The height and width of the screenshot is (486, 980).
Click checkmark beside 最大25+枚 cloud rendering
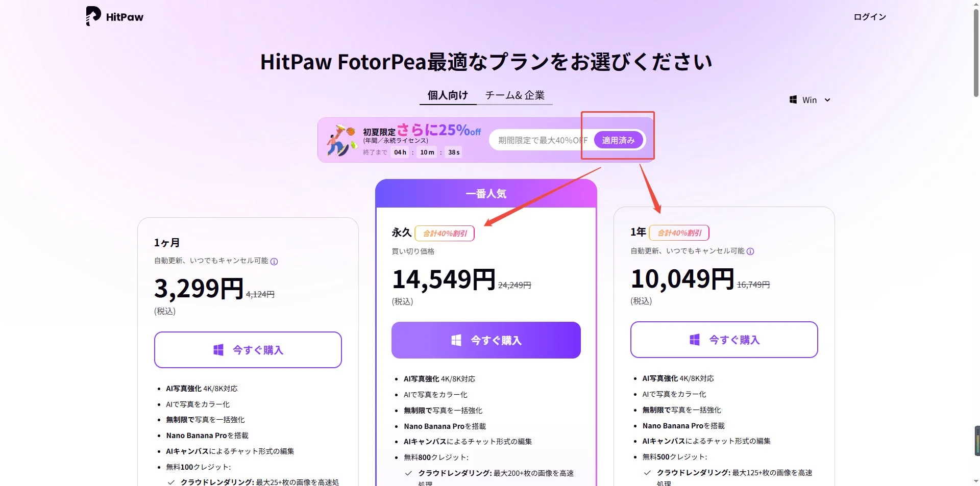click(171, 482)
